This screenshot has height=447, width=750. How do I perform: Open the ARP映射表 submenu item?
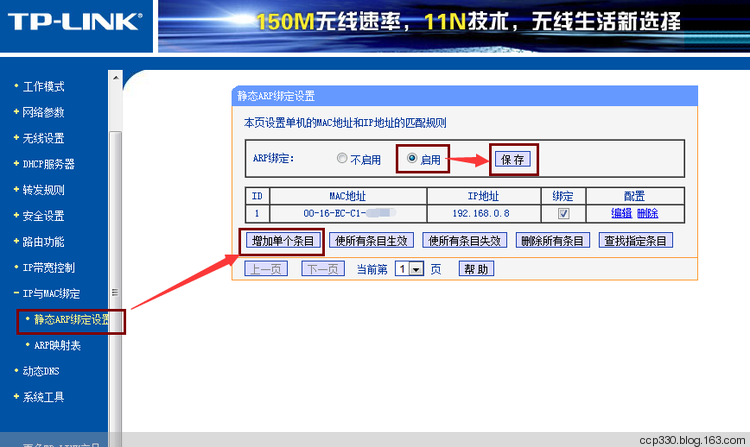(x=57, y=345)
